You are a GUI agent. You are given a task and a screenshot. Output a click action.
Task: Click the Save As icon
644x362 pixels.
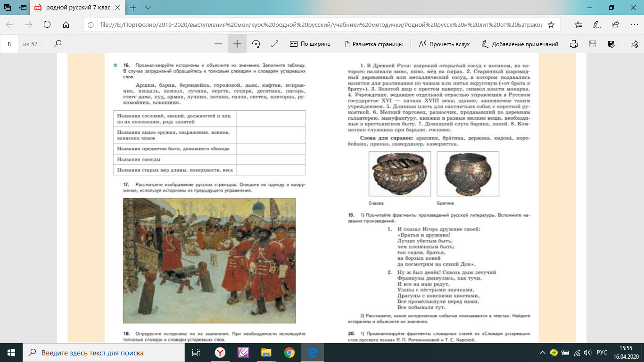[x=612, y=44]
